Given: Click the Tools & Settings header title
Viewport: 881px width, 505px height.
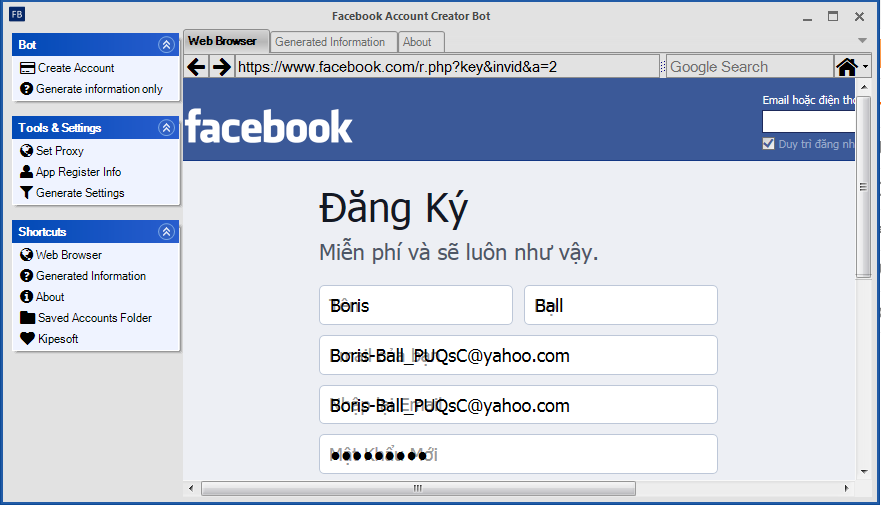Looking at the screenshot, I should (60, 128).
